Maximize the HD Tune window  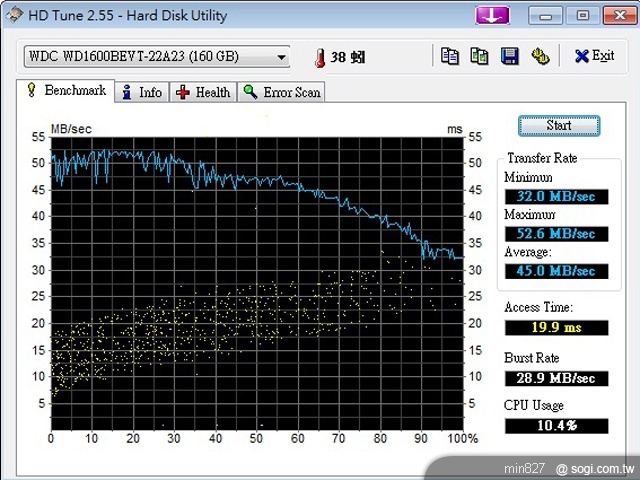(581, 14)
